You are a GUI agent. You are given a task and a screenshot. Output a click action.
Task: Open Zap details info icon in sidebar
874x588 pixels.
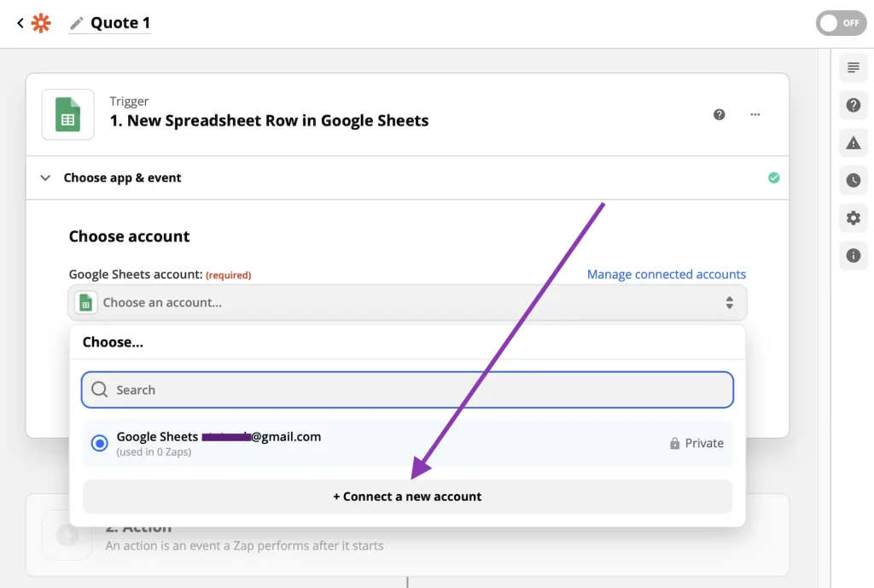[854, 256]
